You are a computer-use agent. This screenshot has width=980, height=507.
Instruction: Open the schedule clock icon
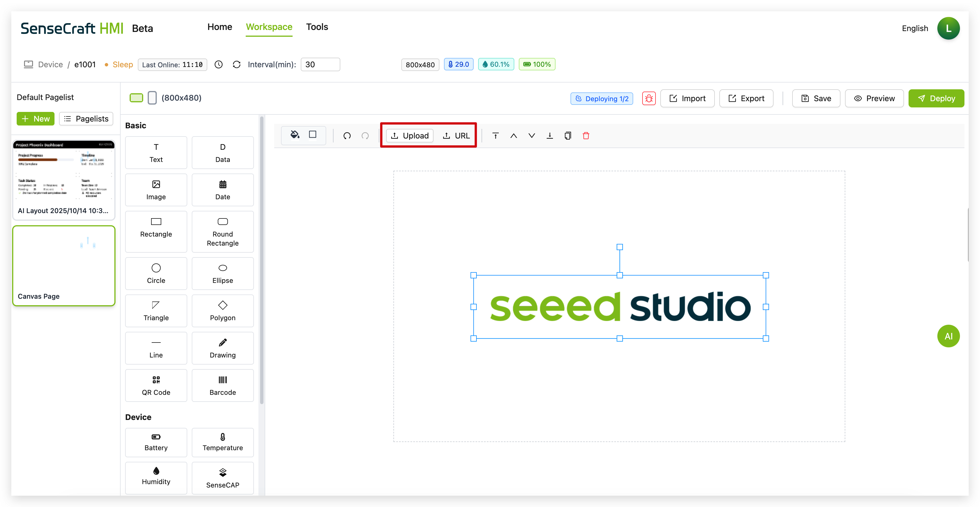(218, 65)
